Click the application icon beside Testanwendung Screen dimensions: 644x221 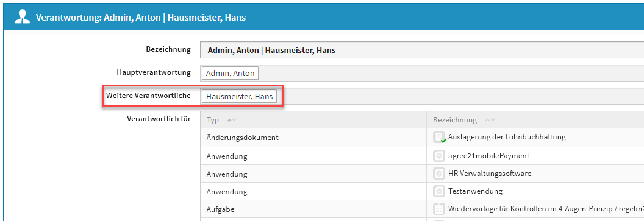[439, 192]
